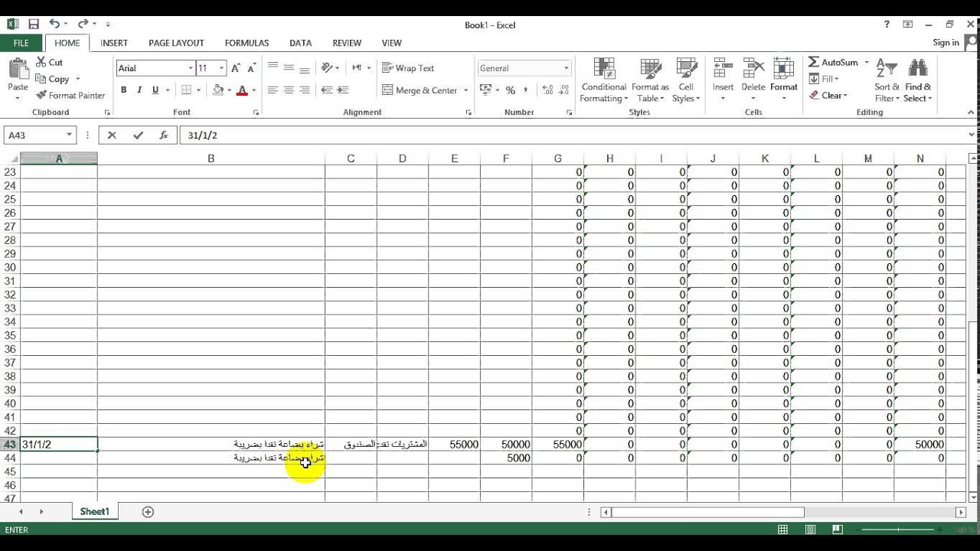Switch to the REVIEW tab
Image resolution: width=980 pixels, height=551 pixels.
pos(347,43)
